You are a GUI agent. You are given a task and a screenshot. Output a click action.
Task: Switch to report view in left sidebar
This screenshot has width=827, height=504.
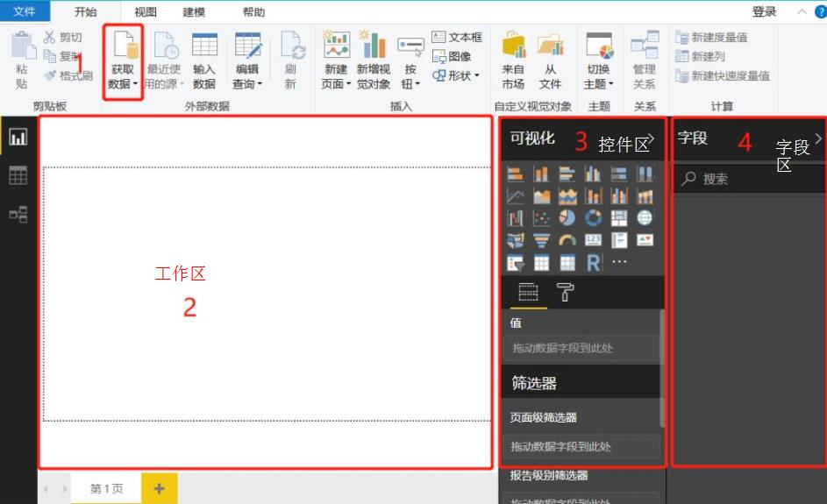point(18,137)
